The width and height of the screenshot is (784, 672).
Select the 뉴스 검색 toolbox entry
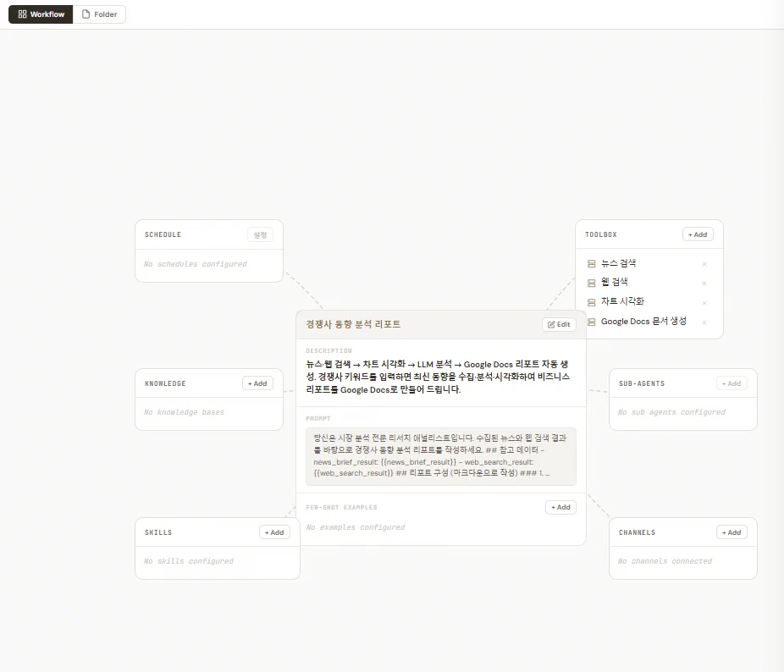[648, 263]
